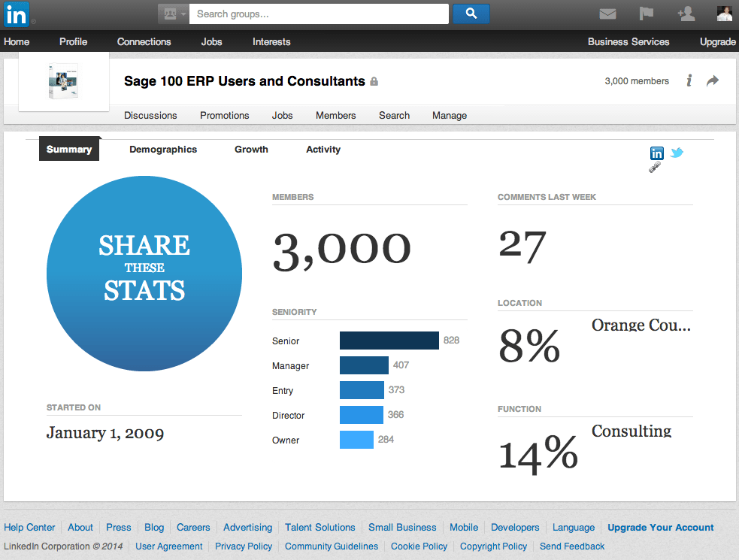This screenshot has width=739, height=560.
Task: Click the Senior seniority bar 828
Action: coord(389,341)
